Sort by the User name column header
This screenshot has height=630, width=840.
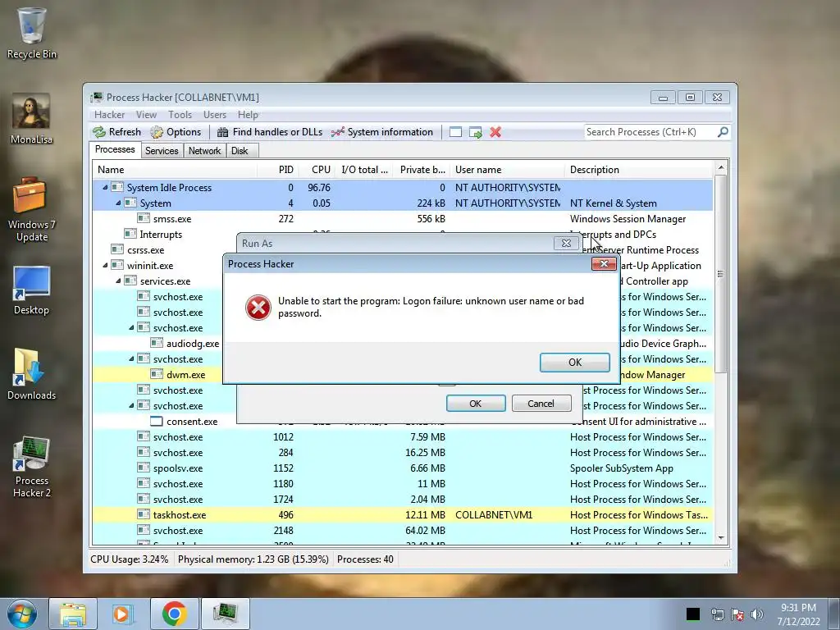pos(507,170)
